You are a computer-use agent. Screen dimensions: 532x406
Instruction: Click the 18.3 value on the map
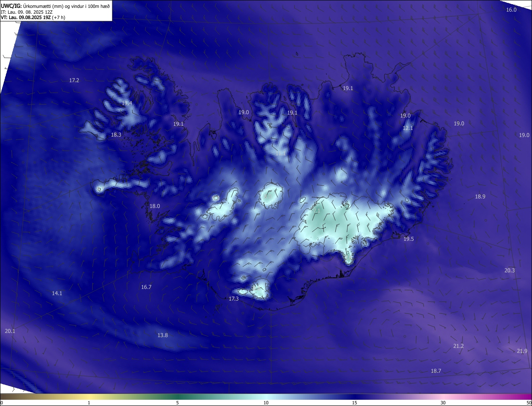tap(116, 135)
